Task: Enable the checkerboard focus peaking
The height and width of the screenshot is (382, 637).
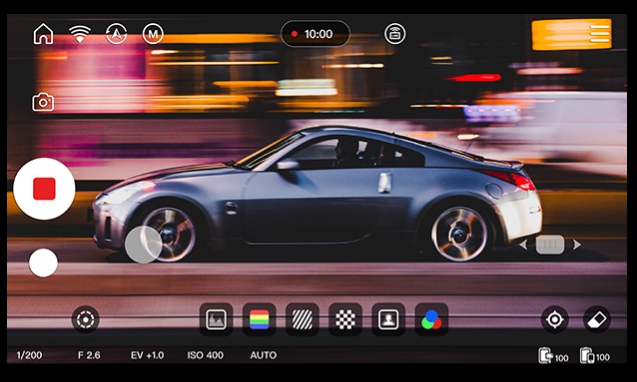Action: 345,319
